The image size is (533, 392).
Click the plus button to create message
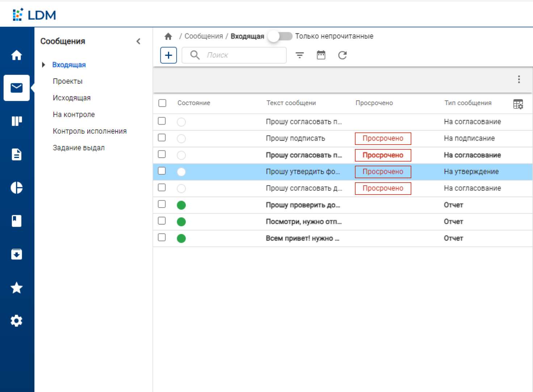tap(168, 55)
